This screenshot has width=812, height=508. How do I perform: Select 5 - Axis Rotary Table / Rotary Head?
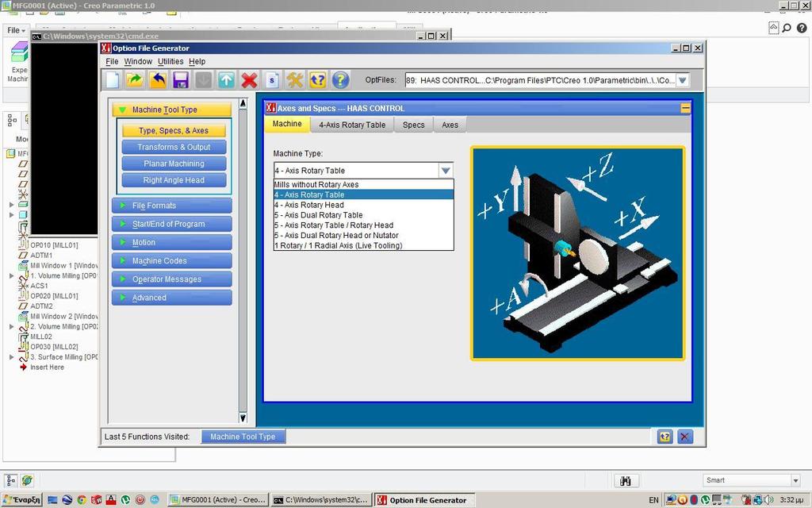pyautogui.click(x=363, y=225)
